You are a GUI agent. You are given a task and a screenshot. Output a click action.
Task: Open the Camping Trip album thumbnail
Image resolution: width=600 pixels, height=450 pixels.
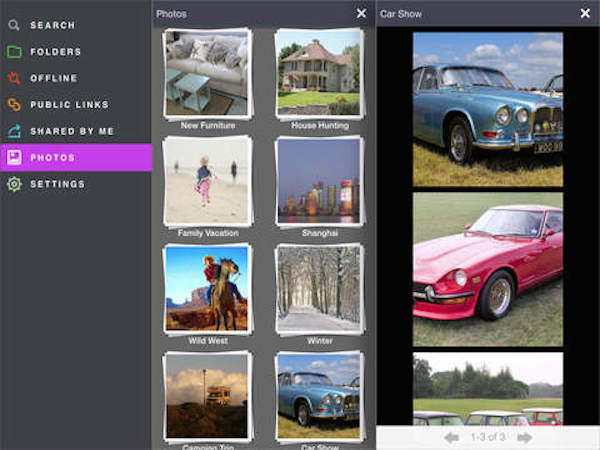pyautogui.click(x=207, y=396)
